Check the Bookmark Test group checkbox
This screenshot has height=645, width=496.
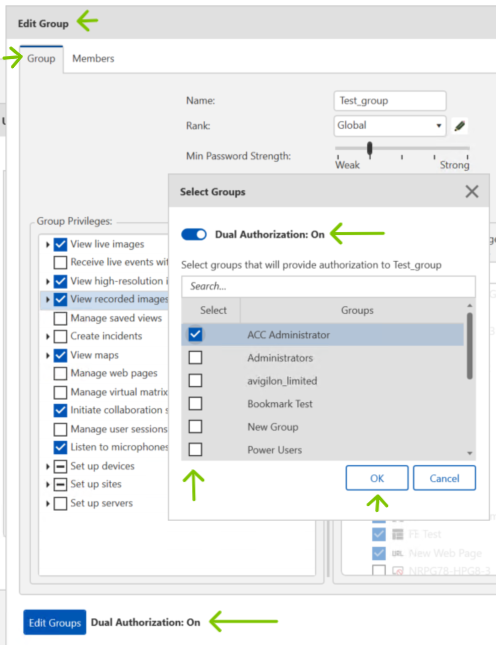click(195, 404)
